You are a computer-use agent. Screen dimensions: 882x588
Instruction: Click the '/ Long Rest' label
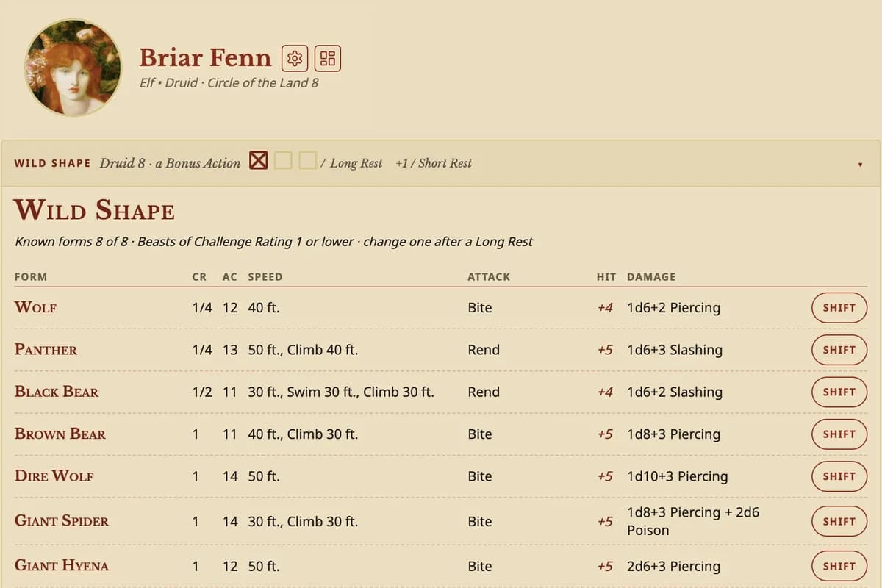tap(351, 163)
